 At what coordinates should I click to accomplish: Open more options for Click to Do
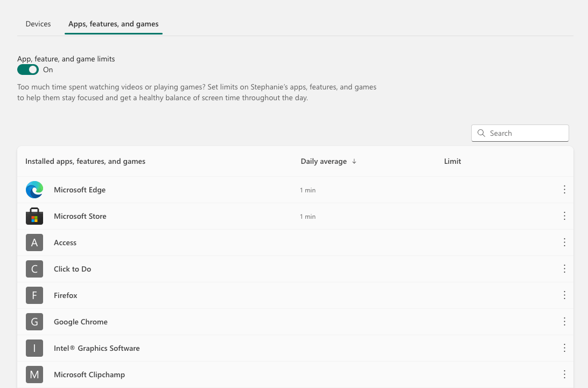point(564,269)
